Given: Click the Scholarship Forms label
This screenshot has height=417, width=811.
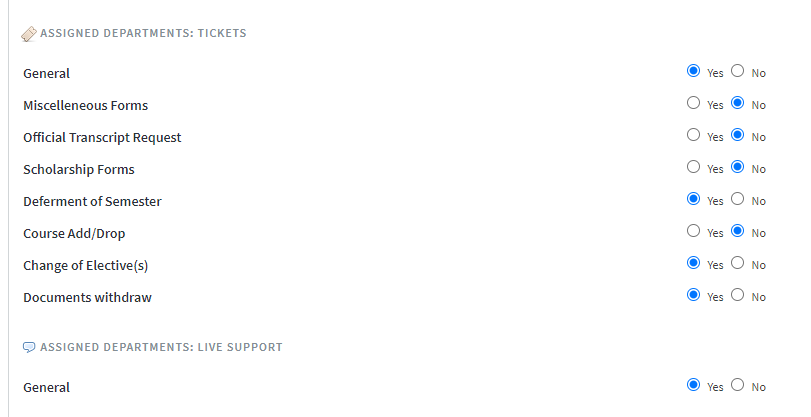Looking at the screenshot, I should (x=79, y=169).
